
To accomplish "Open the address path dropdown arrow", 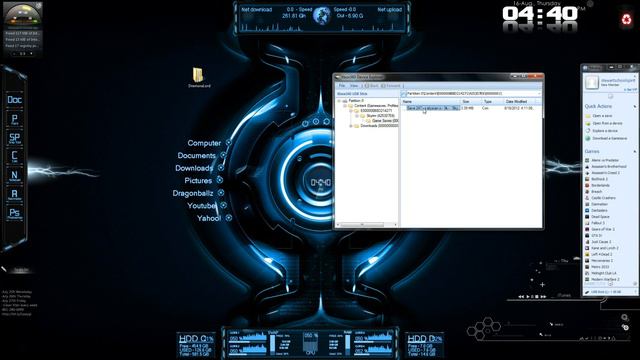I will click(539, 94).
